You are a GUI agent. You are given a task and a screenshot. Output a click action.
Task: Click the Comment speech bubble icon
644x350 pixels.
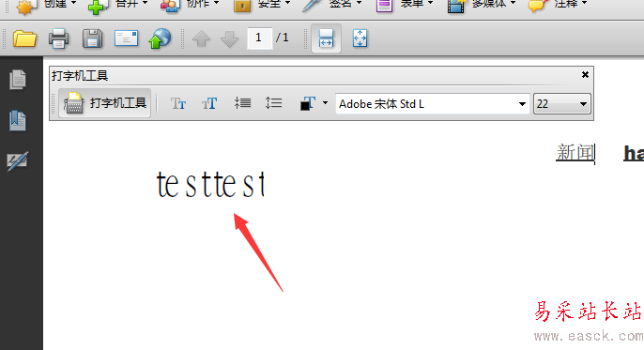(x=539, y=6)
